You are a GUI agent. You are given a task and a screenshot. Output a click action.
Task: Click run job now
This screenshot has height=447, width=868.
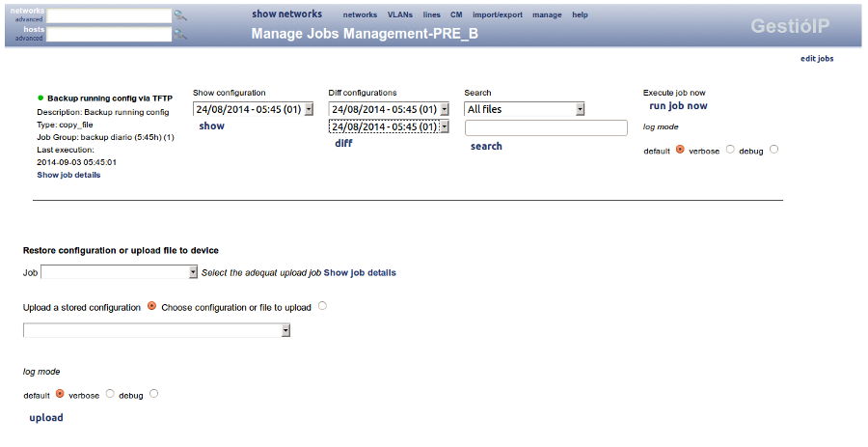coord(678,106)
